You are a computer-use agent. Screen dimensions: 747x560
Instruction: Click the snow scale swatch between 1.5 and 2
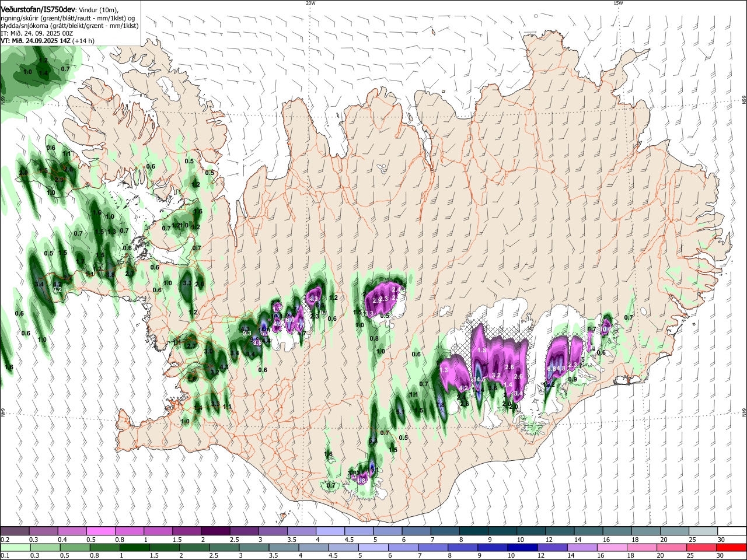coord(186,531)
